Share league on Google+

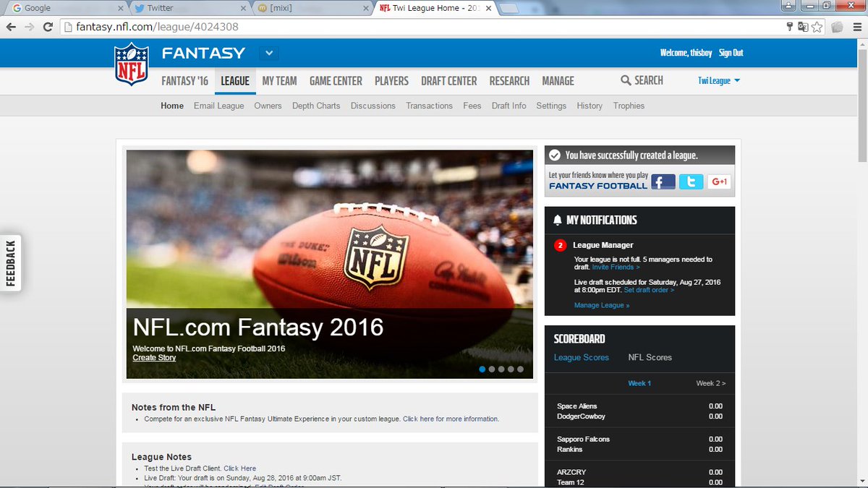719,181
